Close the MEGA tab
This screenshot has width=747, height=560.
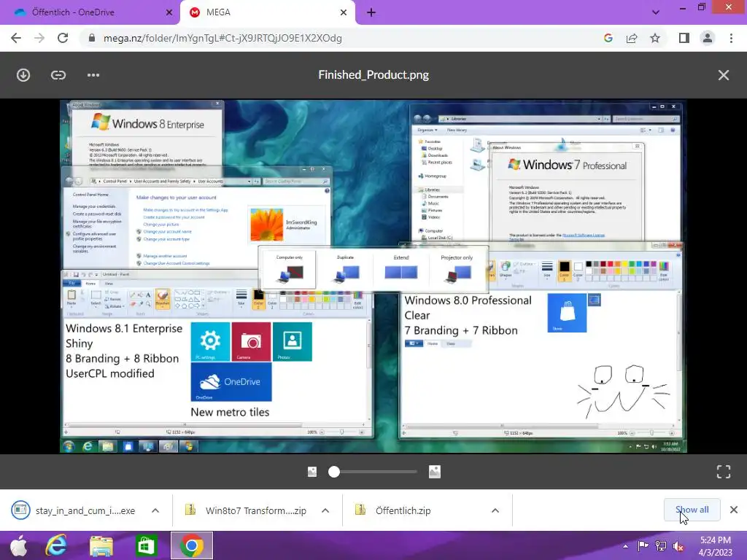[344, 12]
